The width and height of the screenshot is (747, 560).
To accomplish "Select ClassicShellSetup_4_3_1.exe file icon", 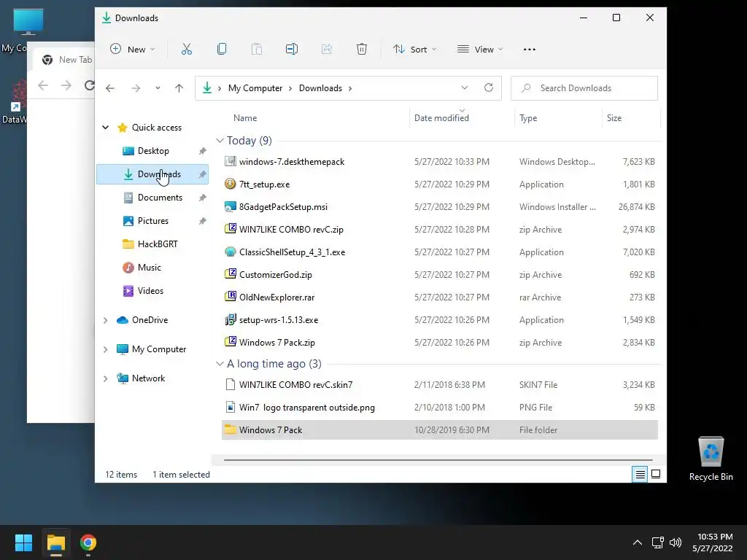I will click(x=230, y=252).
